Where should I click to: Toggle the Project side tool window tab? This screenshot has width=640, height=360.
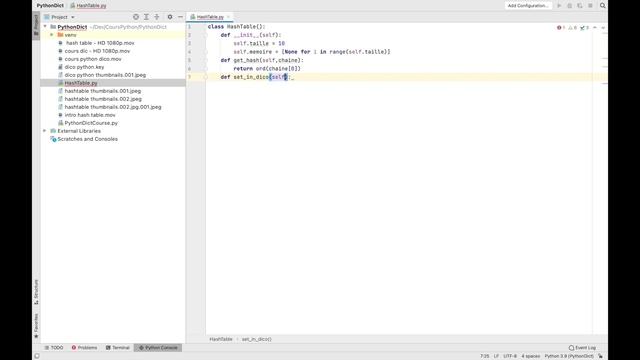pos(36,25)
